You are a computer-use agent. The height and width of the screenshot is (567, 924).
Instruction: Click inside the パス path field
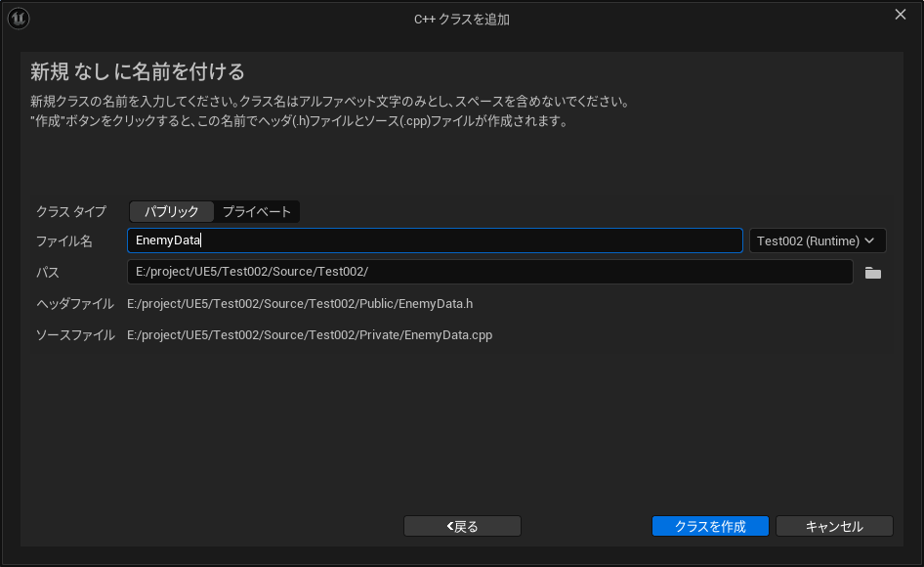click(488, 273)
